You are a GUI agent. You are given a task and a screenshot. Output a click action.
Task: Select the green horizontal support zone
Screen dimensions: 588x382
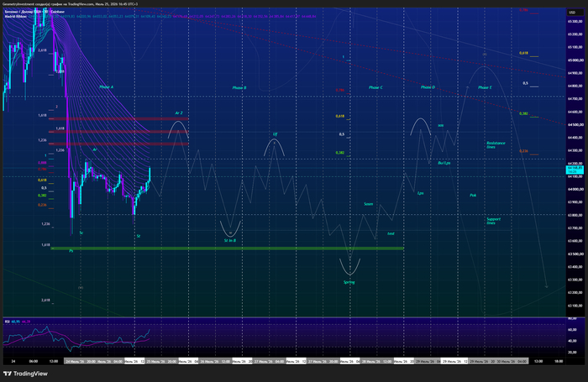[228, 249]
